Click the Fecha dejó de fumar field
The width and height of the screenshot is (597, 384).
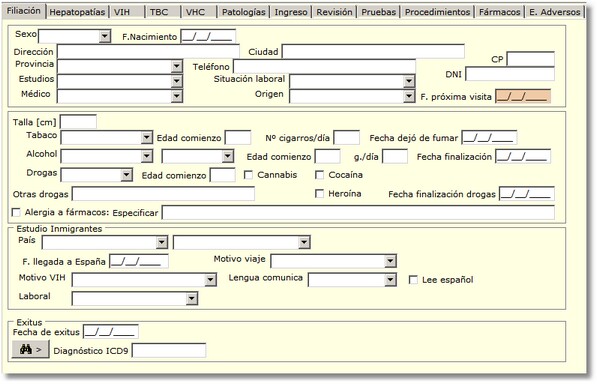point(489,137)
